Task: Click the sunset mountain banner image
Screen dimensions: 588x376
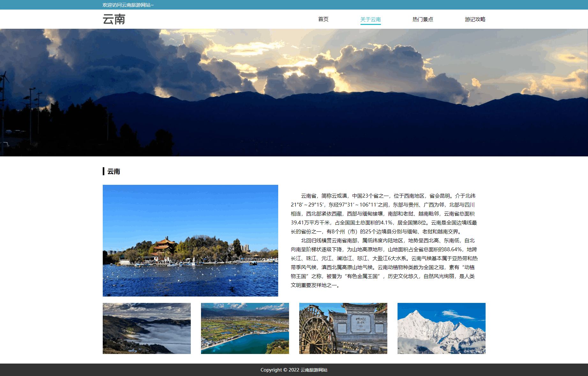Action: coord(294,93)
